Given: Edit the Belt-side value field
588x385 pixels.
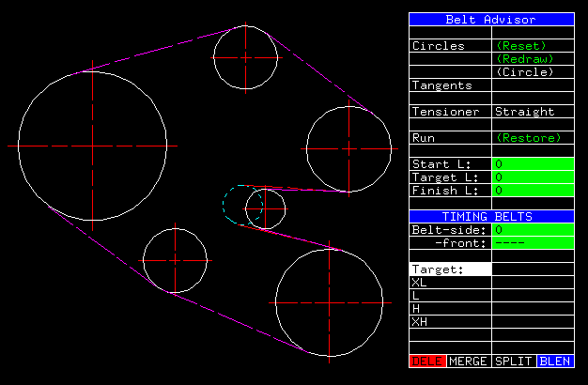Looking at the screenshot, I should tap(533, 230).
